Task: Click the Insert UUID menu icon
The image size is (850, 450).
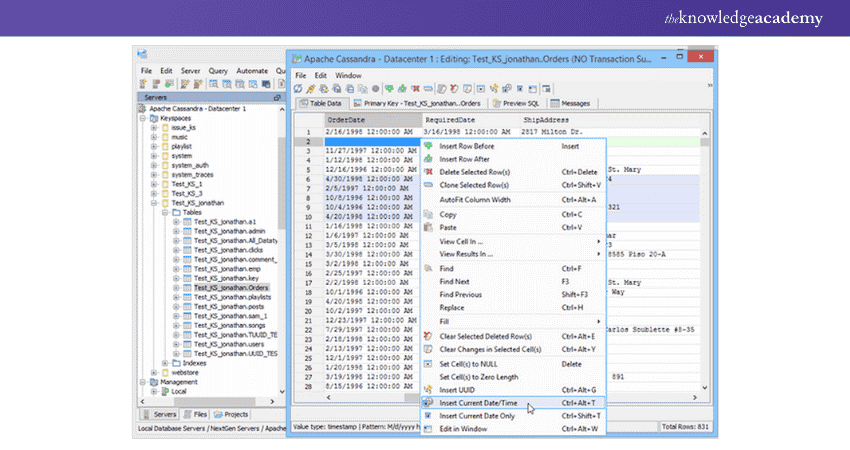Action: point(428,390)
